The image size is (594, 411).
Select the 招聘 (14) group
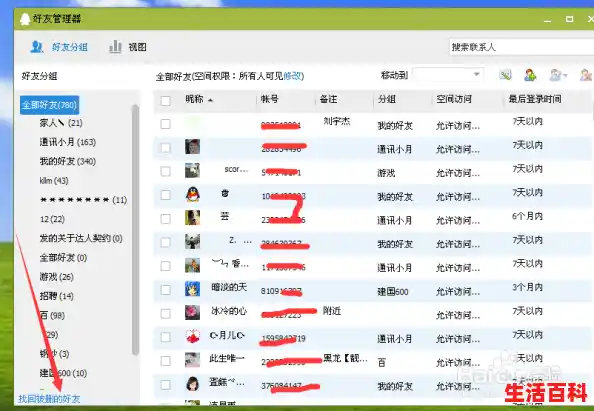[x=56, y=297]
